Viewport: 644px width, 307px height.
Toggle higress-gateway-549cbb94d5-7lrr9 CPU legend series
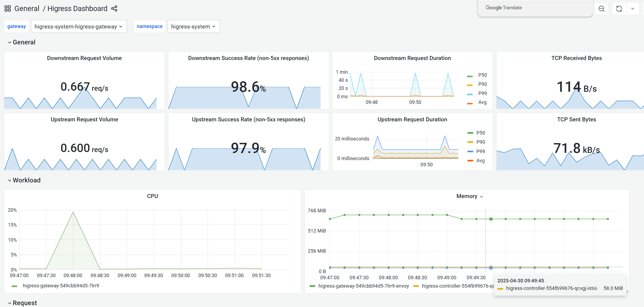[61, 286]
